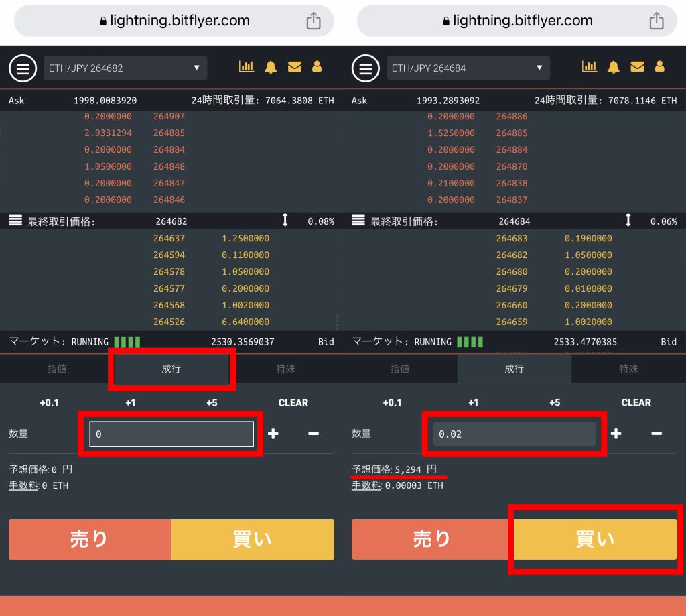The image size is (686, 616).
Task: Switch to the 指値 tab in the left screen
Action: [x=57, y=369]
